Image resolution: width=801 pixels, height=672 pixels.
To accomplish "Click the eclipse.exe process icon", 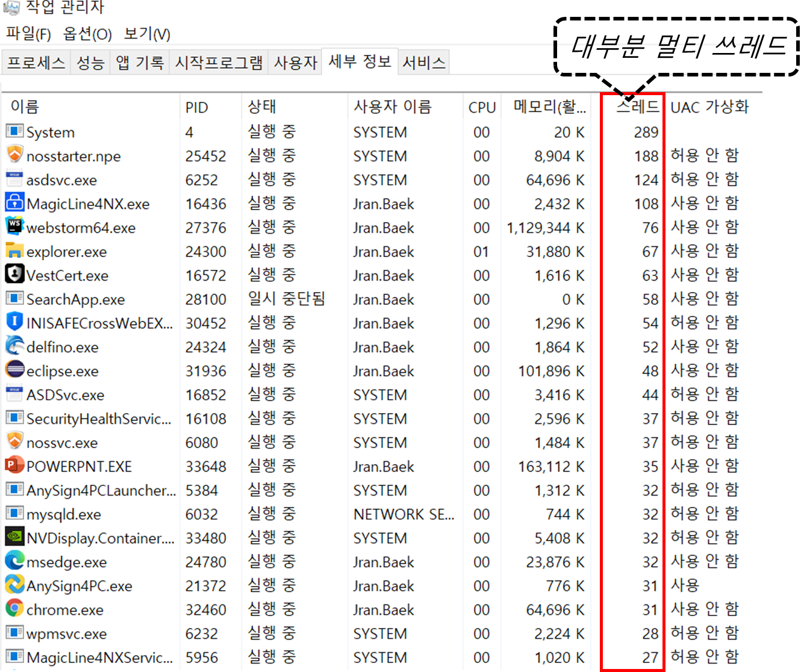I will click(x=14, y=369).
